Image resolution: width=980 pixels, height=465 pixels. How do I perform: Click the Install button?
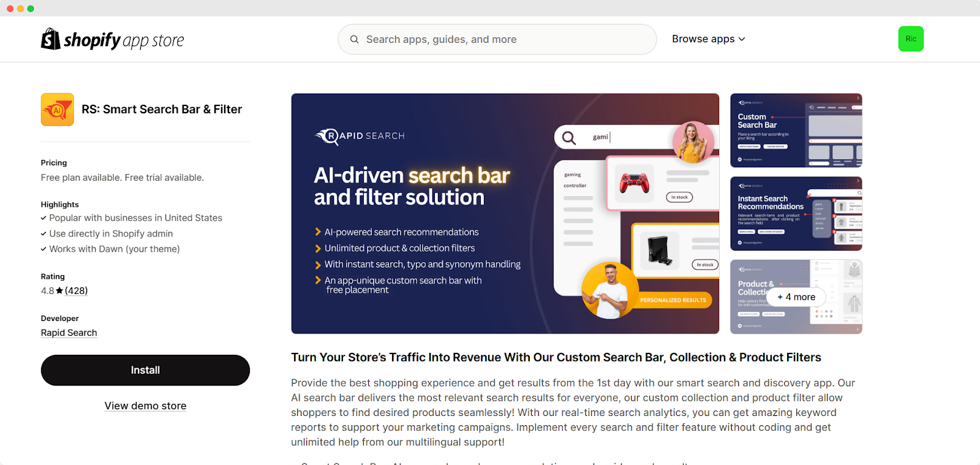145,370
